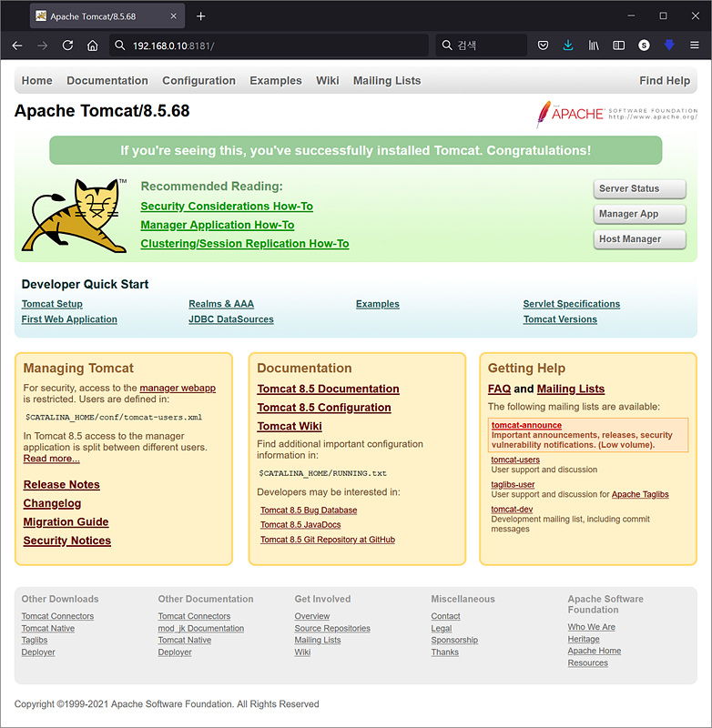Open Apache Home footer link

[594, 651]
